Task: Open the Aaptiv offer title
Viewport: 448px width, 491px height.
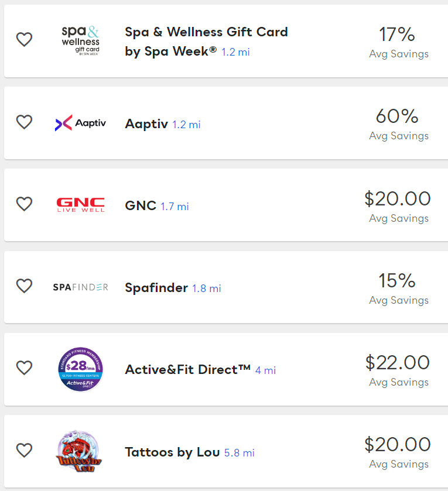Action: click(x=146, y=124)
